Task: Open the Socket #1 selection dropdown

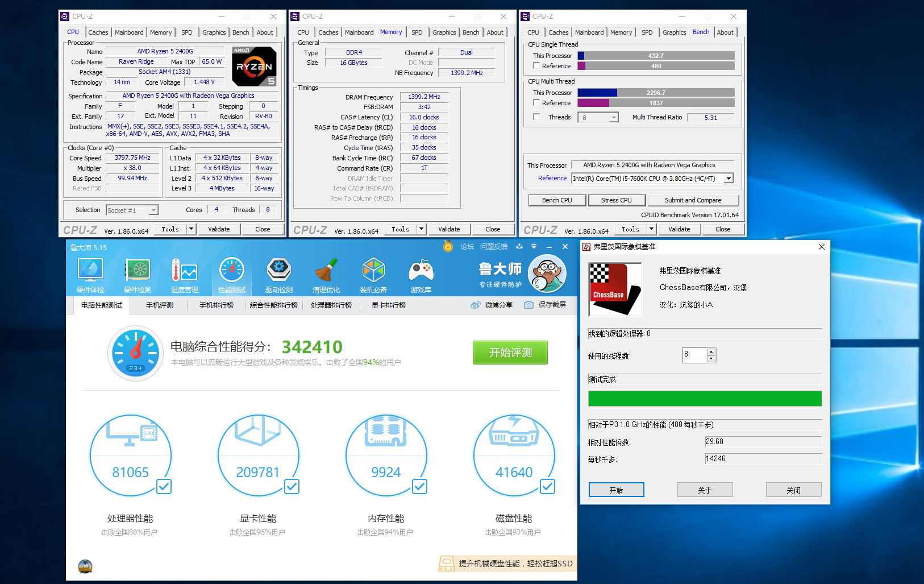Action: click(153, 210)
